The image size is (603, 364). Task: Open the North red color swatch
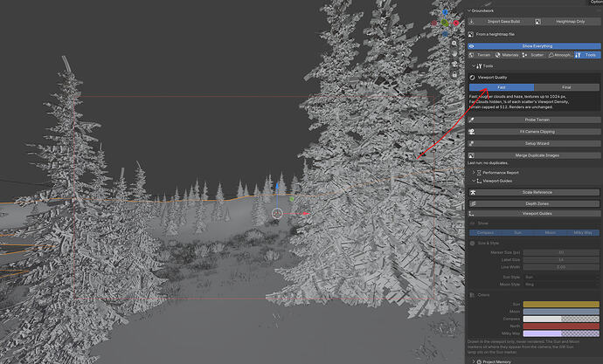pyautogui.click(x=561, y=326)
